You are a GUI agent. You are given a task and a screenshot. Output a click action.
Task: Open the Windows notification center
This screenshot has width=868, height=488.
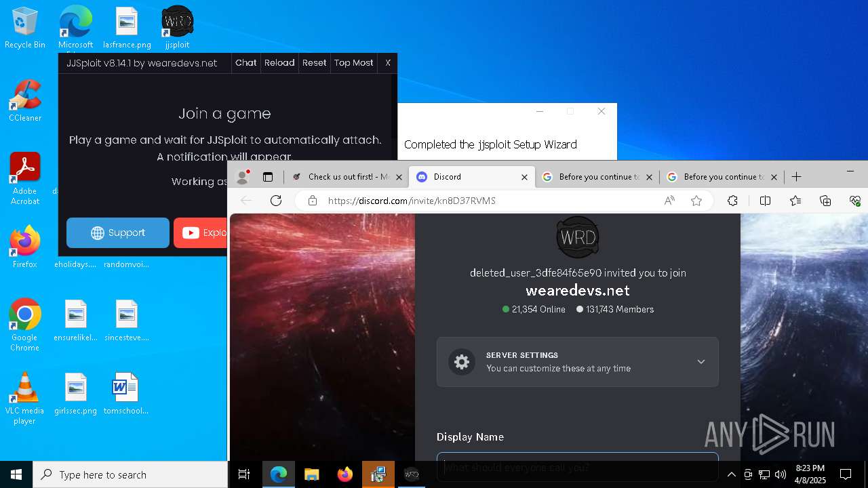coord(846,474)
